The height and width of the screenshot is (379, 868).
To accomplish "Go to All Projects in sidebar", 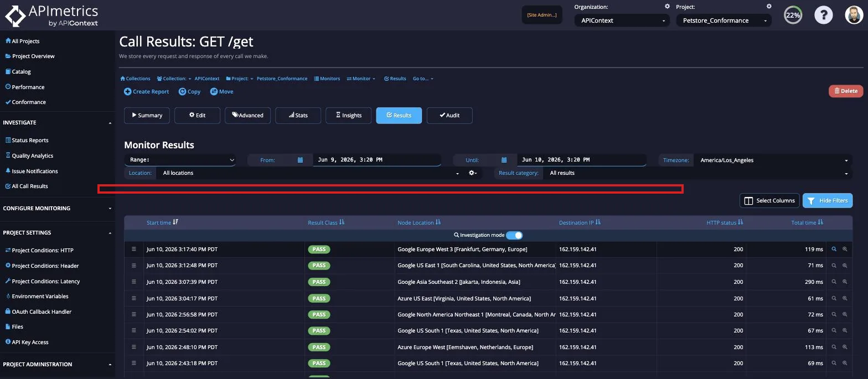I will click(22, 41).
